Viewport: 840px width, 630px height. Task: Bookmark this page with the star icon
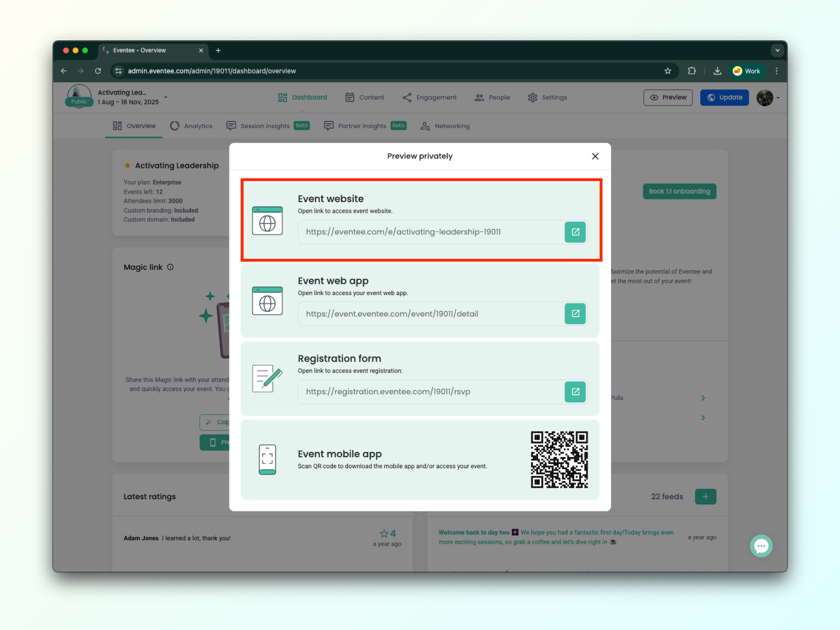pyautogui.click(x=668, y=71)
